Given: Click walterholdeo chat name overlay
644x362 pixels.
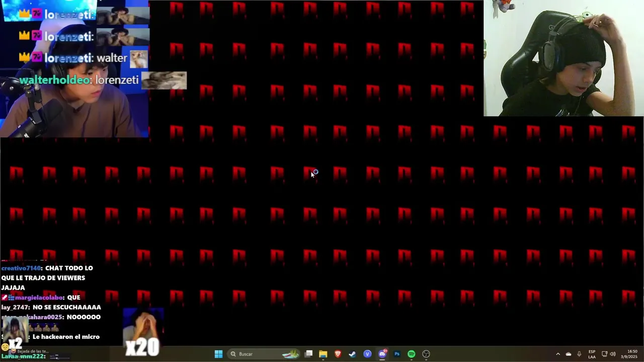Looking at the screenshot, I should 55,80.
